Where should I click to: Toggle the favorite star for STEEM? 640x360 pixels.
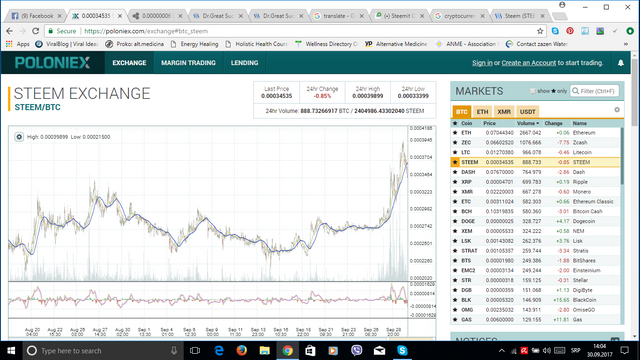(x=455, y=162)
